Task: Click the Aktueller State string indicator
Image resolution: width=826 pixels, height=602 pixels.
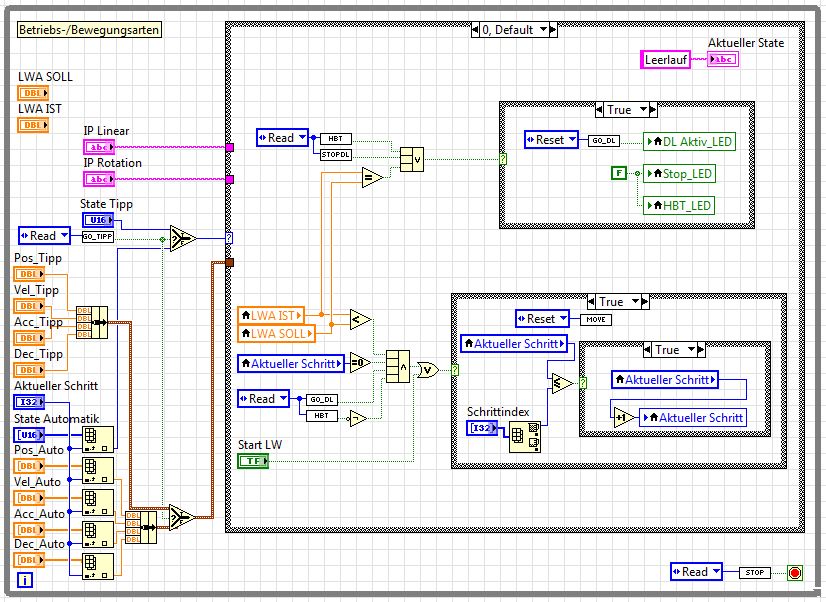Action: click(723, 59)
